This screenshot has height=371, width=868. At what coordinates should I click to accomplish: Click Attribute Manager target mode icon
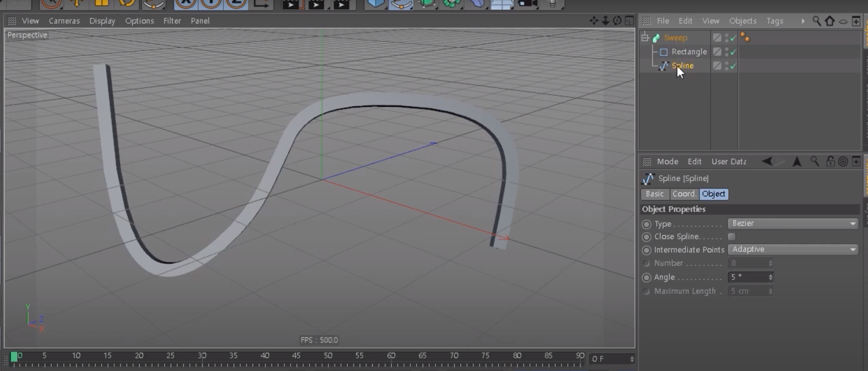coord(843,161)
